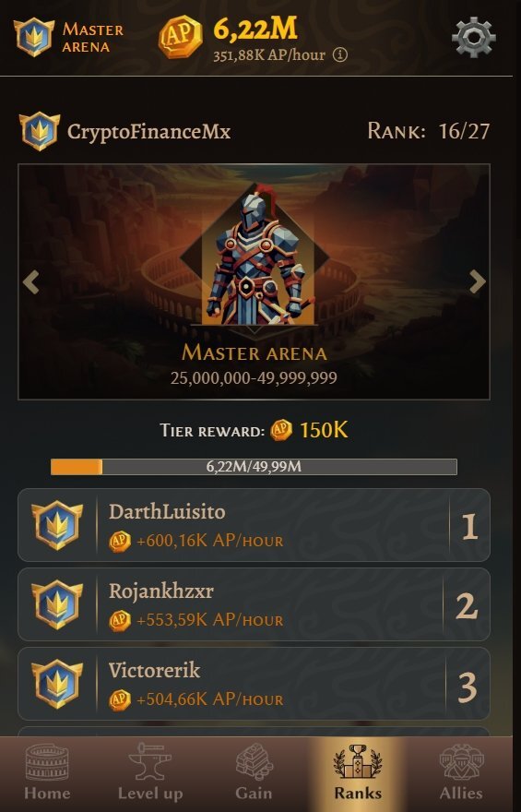Screen dimensions: 521x812
Task: Tap the large gold AP coin icon
Action: point(180,37)
